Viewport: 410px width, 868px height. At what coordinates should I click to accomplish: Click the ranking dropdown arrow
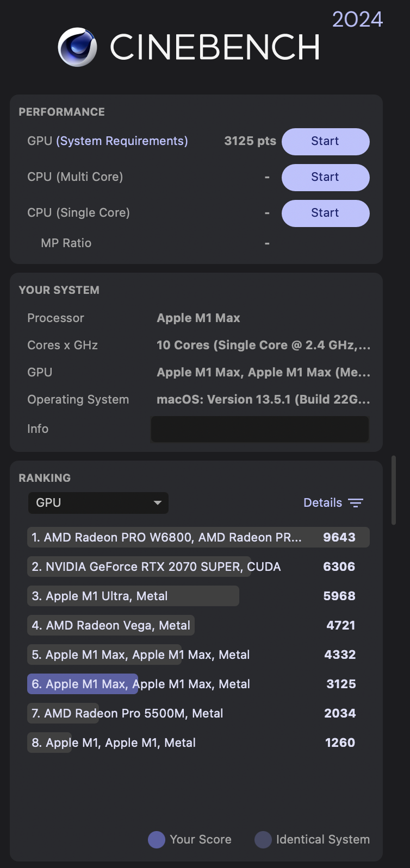158,503
